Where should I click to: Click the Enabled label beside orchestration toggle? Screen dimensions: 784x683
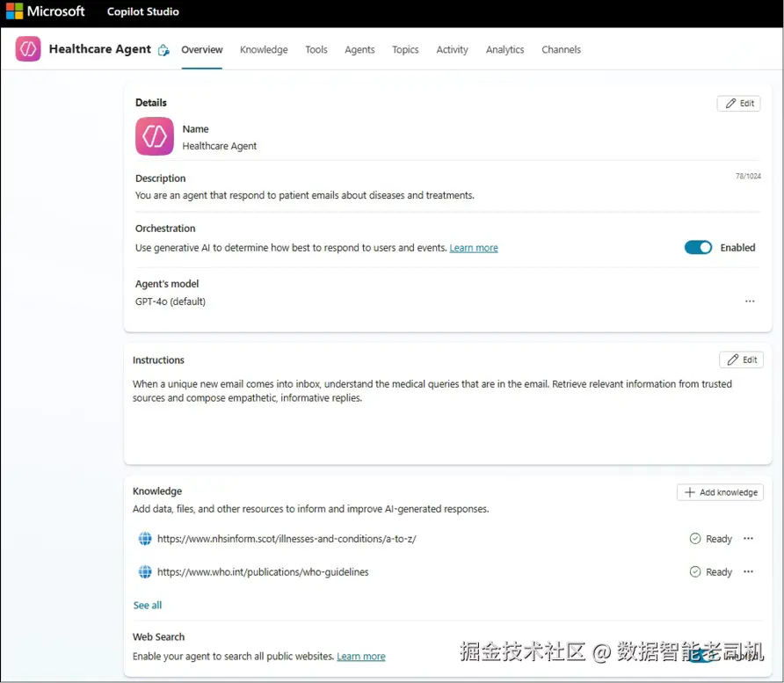pos(737,248)
